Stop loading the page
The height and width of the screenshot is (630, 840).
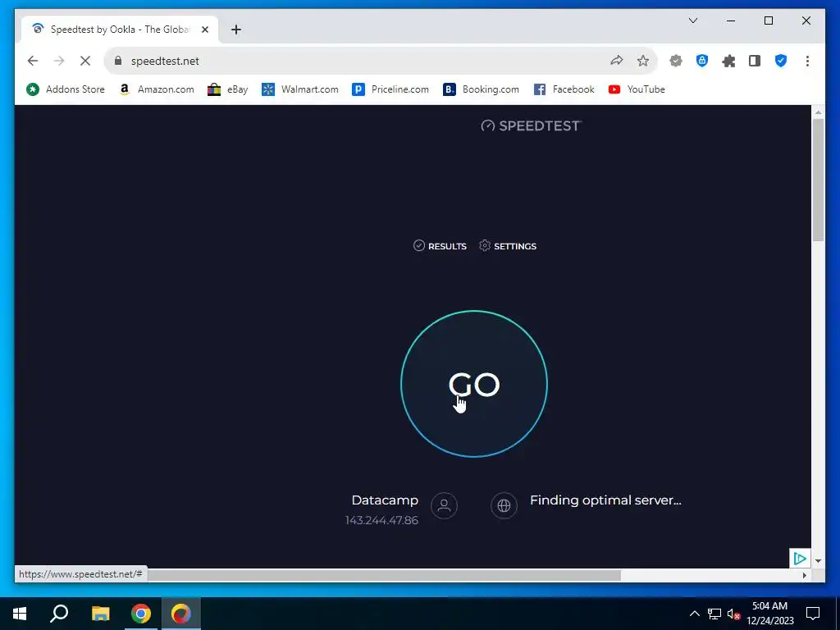tap(85, 61)
